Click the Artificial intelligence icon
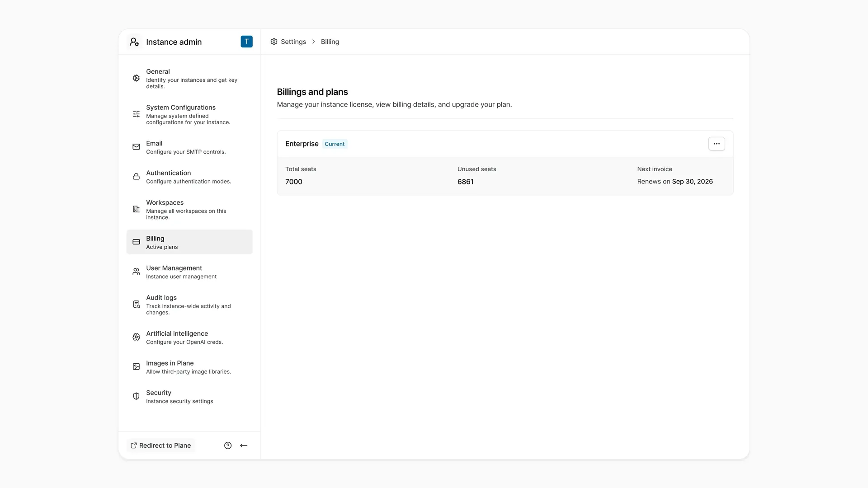 136,337
